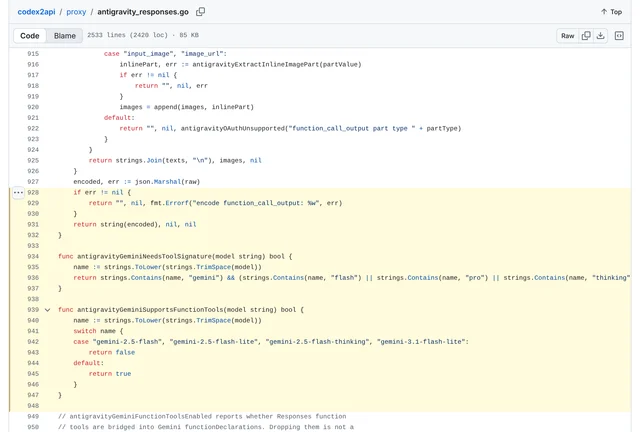
Task: Select line number 949
Action: point(33,416)
